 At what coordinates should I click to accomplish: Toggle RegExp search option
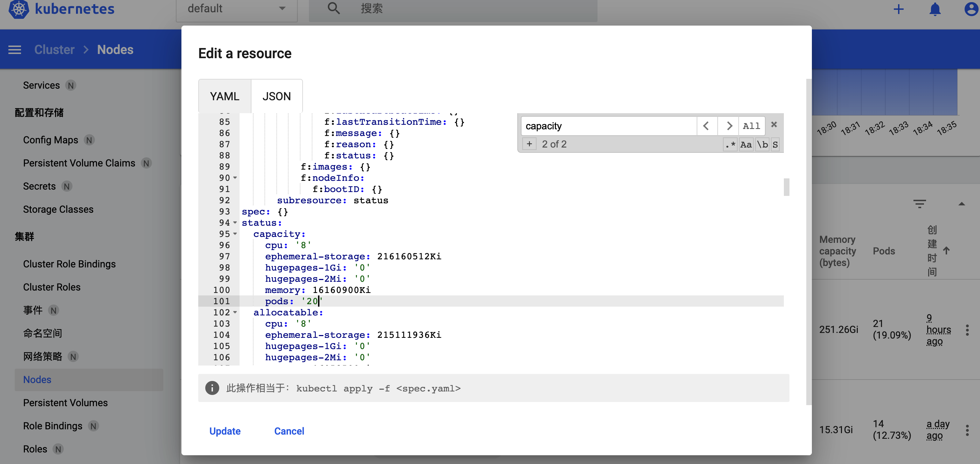tap(730, 145)
